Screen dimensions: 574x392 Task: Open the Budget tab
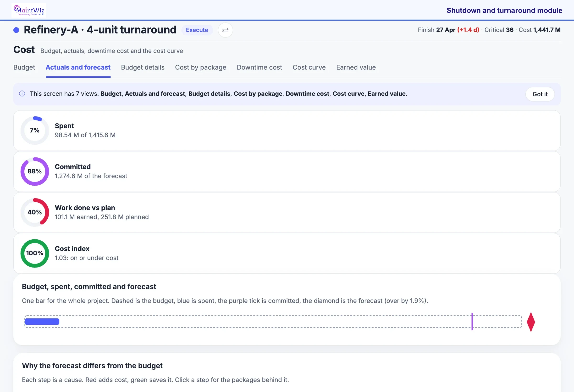[x=24, y=67]
